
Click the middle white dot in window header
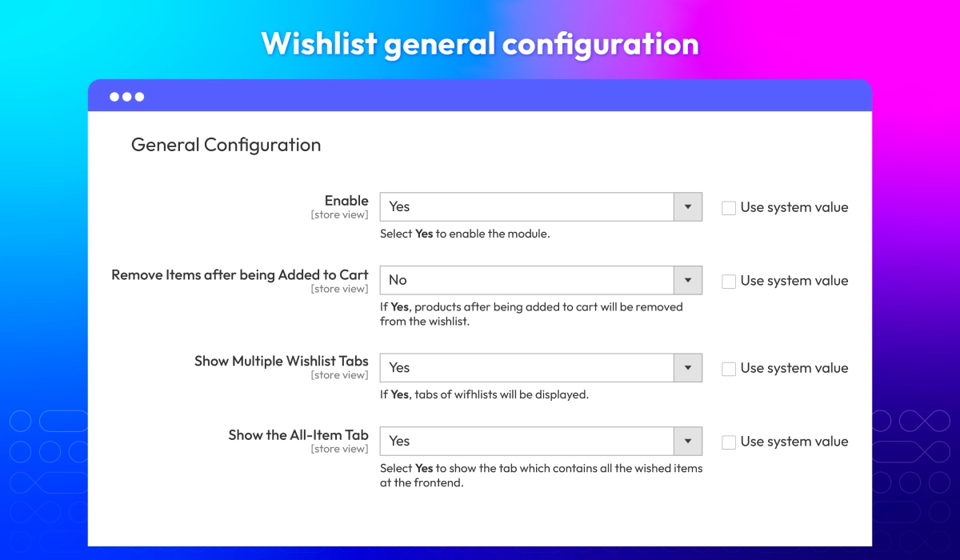127,97
